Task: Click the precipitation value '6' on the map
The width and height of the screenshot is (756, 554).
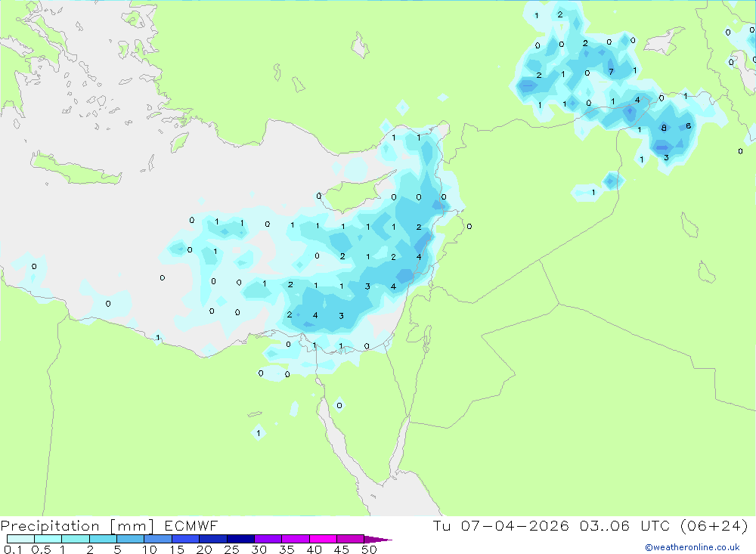Action: [x=688, y=126]
